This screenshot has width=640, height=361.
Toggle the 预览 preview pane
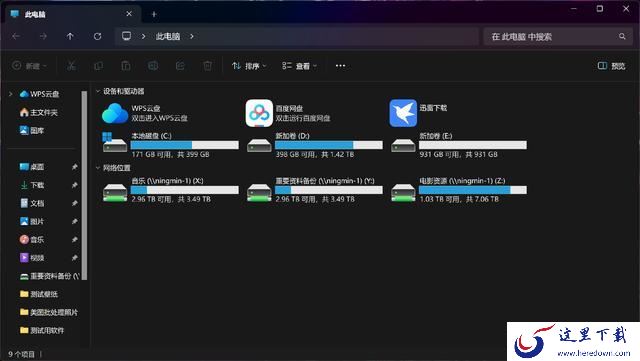tap(611, 66)
